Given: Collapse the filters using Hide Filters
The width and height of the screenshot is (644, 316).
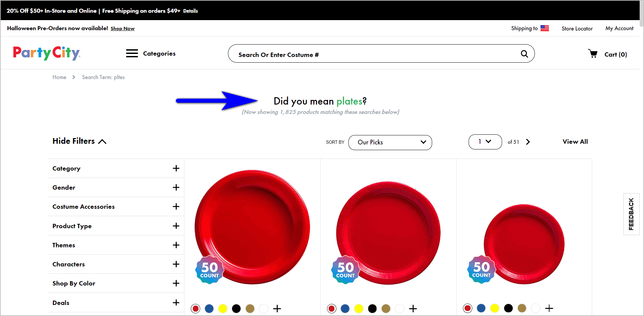Looking at the screenshot, I should [79, 141].
